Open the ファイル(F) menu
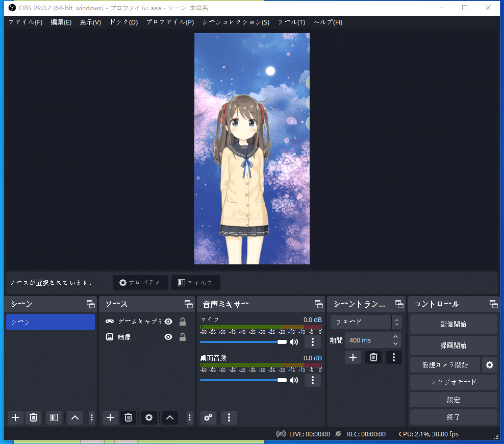Screen dimensions: 504x444 (26, 22)
